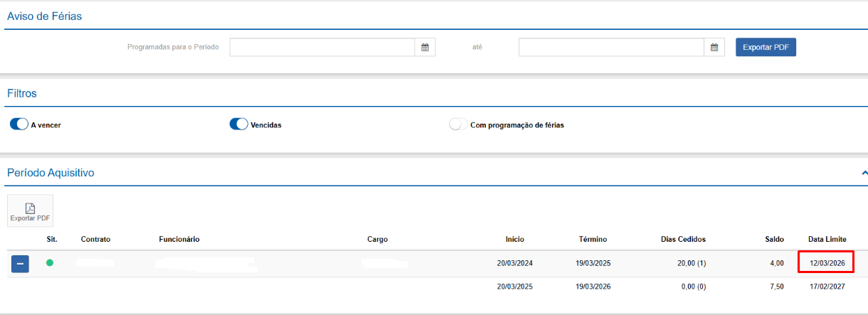Click the 'até' end date input field
The height and width of the screenshot is (315, 868).
pos(611,48)
